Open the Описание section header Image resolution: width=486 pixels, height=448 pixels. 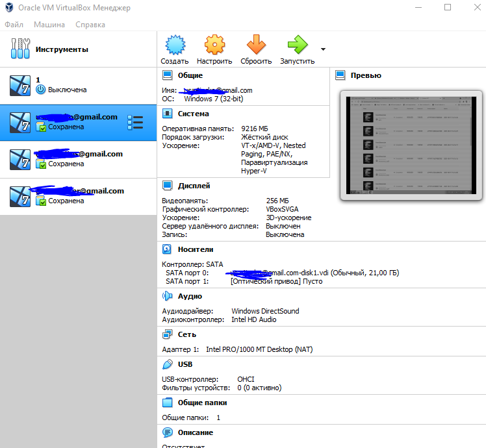[196, 432]
